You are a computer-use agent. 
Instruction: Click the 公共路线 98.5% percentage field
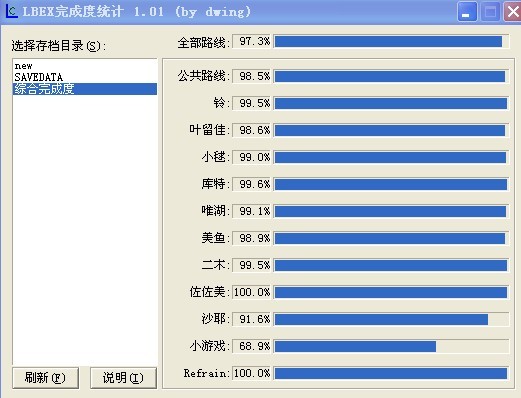[252, 76]
